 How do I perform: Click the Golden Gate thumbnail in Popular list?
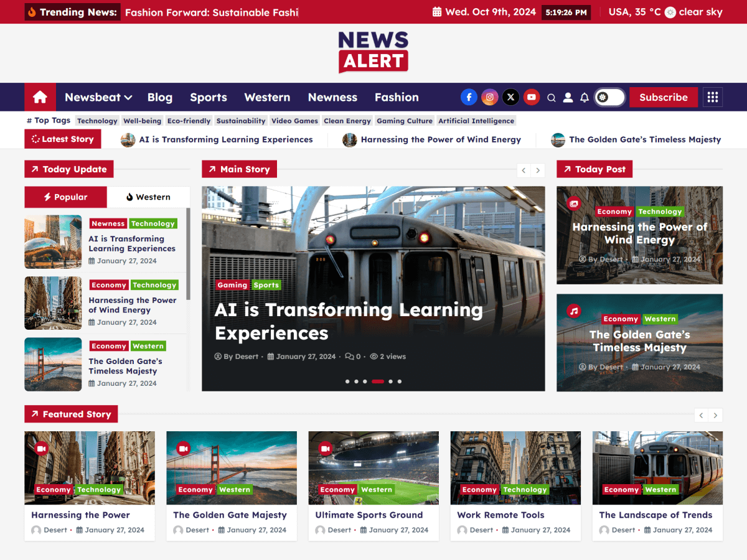pos(53,364)
